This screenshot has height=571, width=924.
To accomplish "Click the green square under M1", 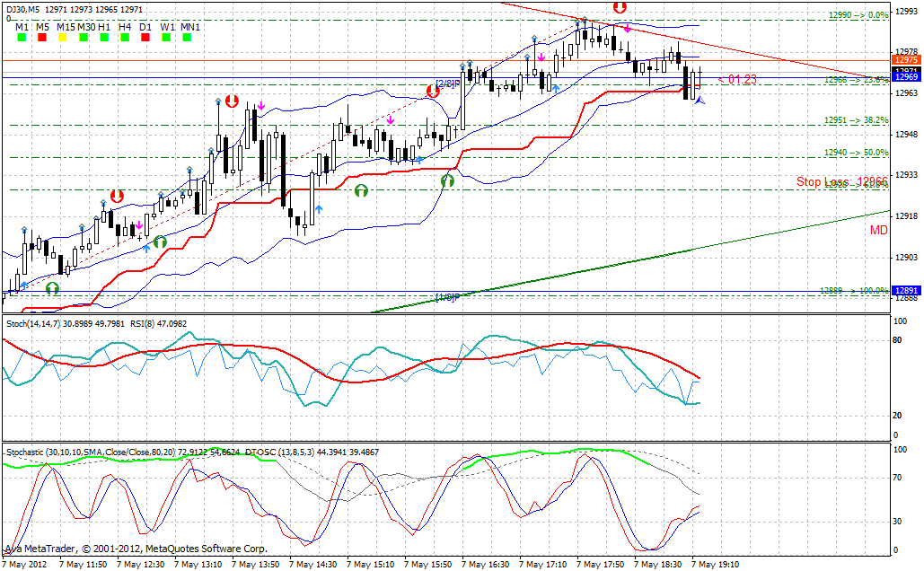I will point(22,38).
